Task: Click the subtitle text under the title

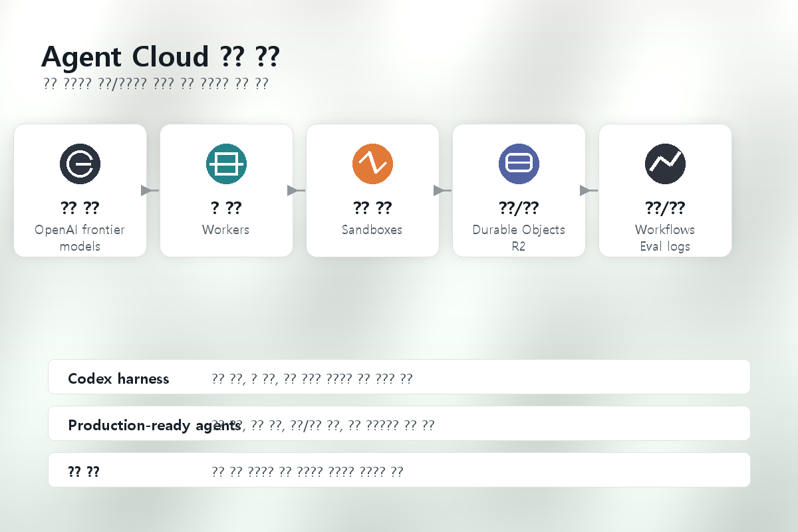Action: pos(156,82)
